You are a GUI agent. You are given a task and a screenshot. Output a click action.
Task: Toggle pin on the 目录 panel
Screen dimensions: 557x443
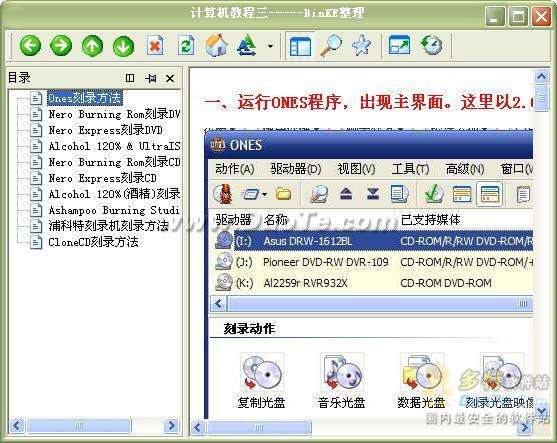pyautogui.click(x=151, y=78)
